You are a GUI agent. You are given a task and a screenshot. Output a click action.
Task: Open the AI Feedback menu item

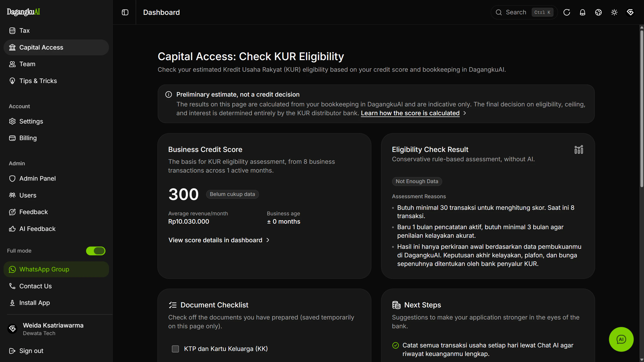click(x=56, y=229)
